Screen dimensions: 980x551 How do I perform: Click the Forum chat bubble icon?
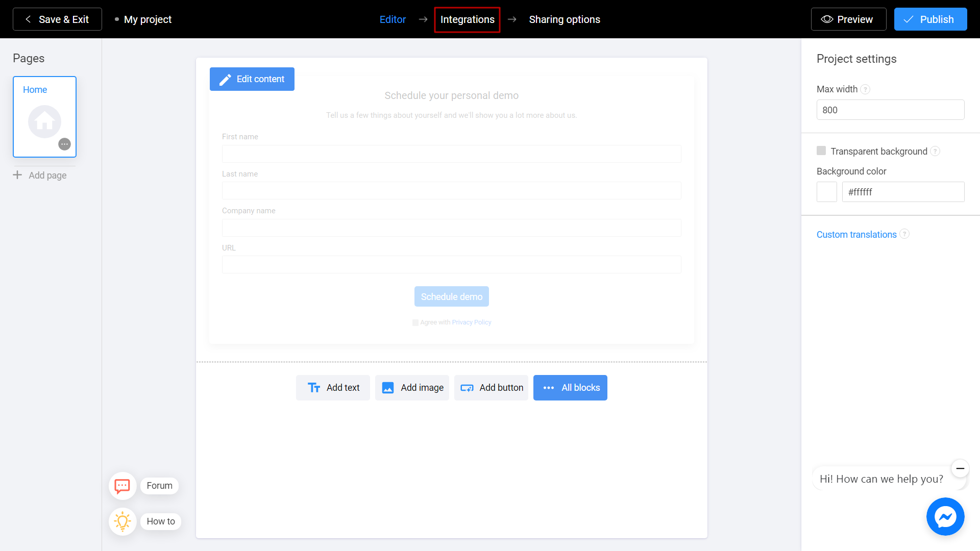point(122,485)
